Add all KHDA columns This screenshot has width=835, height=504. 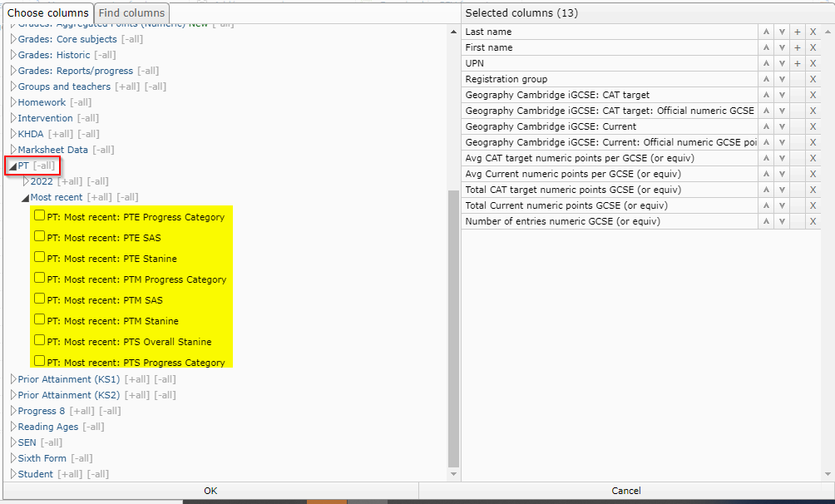(x=61, y=134)
